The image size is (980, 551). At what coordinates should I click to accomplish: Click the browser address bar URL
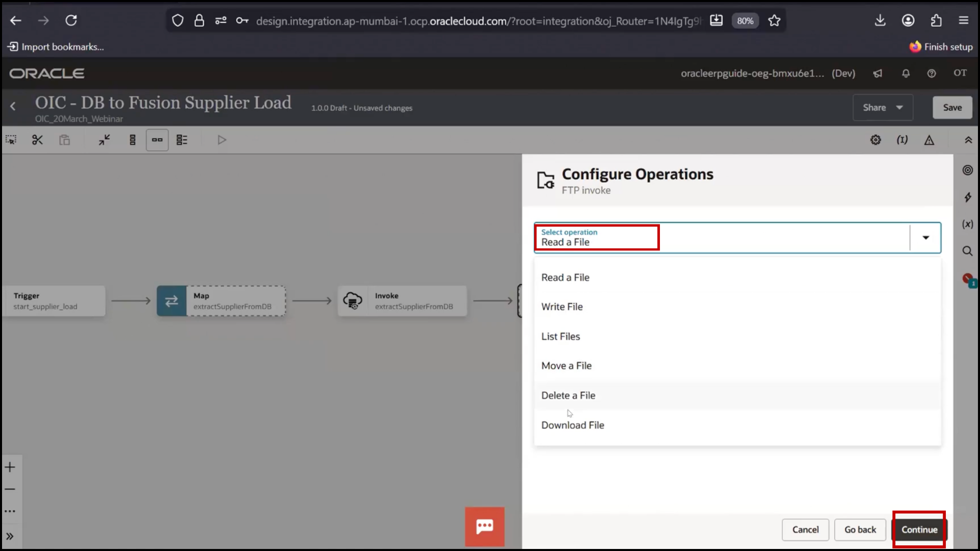pos(478,21)
